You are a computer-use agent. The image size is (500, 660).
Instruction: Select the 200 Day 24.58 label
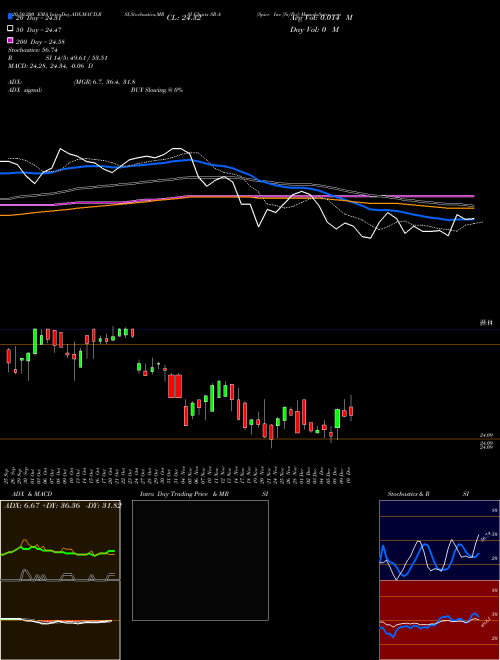pos(40,42)
